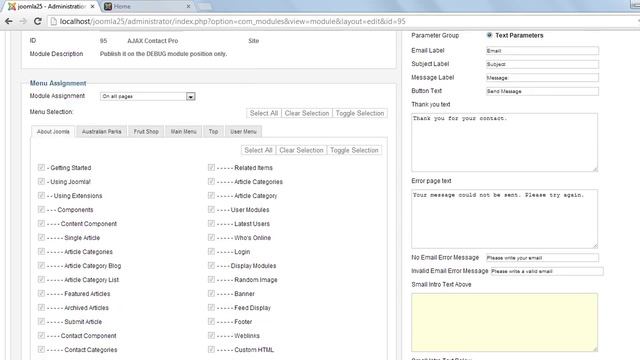
Task: Click Clear Selection inside the About Joomla tab
Action: click(x=301, y=150)
